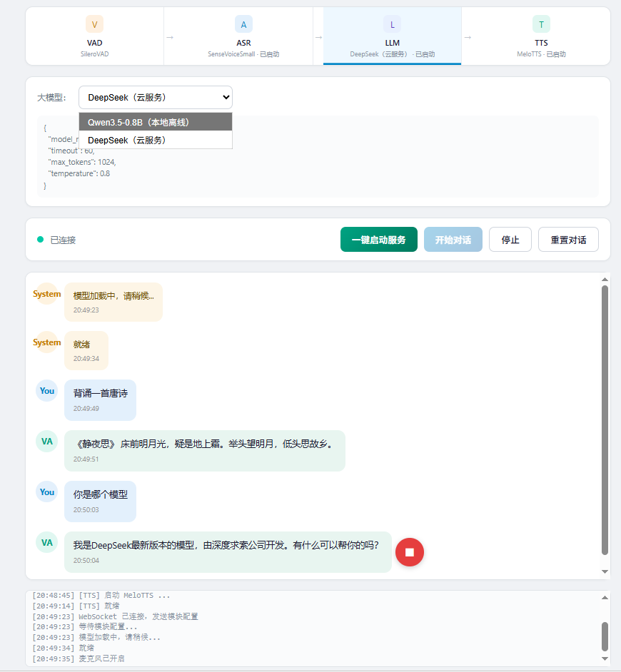The image size is (621, 672).
Task: Click timestamp 20:50:04
Action: 86,561
